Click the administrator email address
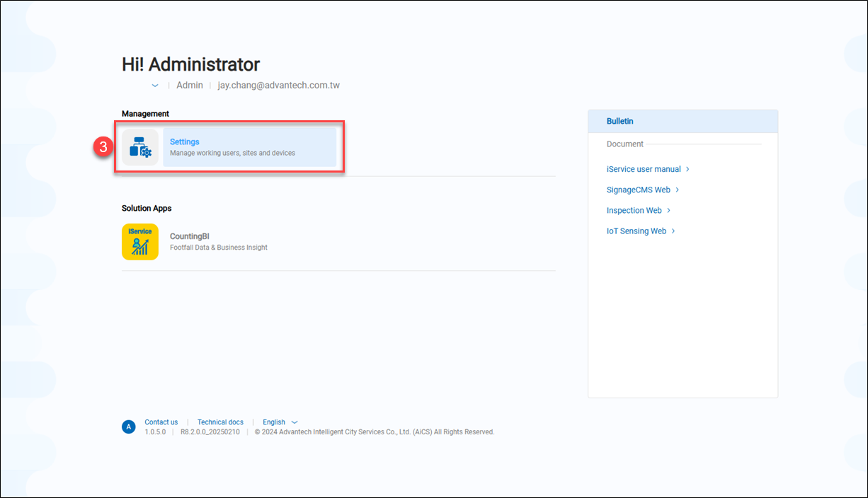868x498 pixels. (x=278, y=85)
